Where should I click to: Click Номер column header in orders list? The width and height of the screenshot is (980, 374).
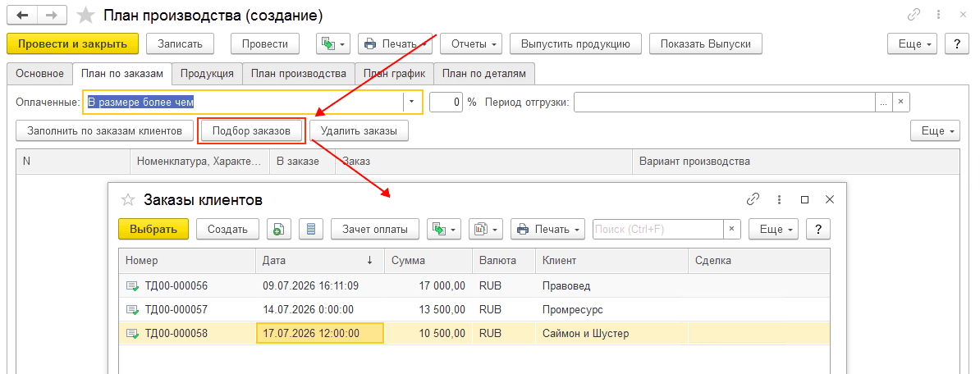(x=187, y=260)
